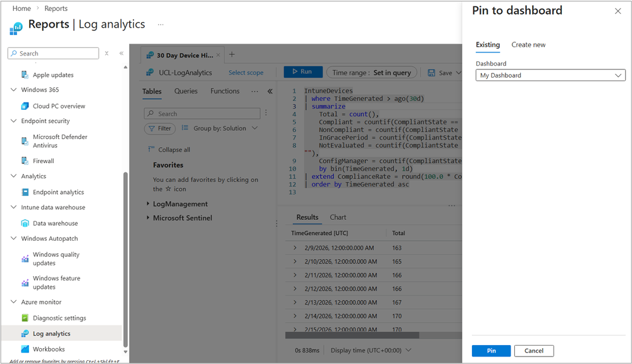Open the Queries tab
This screenshot has width=632, height=364.
(x=186, y=91)
